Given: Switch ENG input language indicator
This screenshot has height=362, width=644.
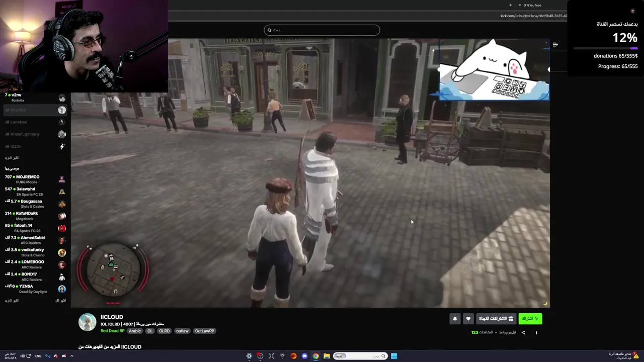Looking at the screenshot, I should point(38,356).
